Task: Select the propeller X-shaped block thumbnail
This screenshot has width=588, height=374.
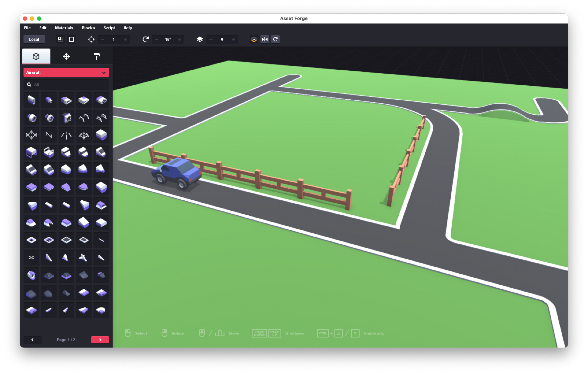Action: click(x=32, y=258)
